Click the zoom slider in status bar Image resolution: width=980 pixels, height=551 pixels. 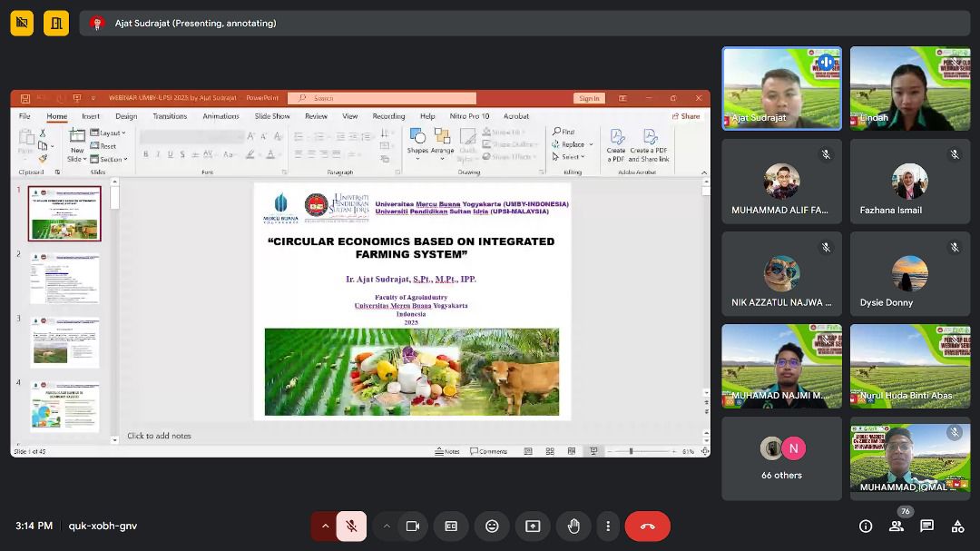coord(642,451)
